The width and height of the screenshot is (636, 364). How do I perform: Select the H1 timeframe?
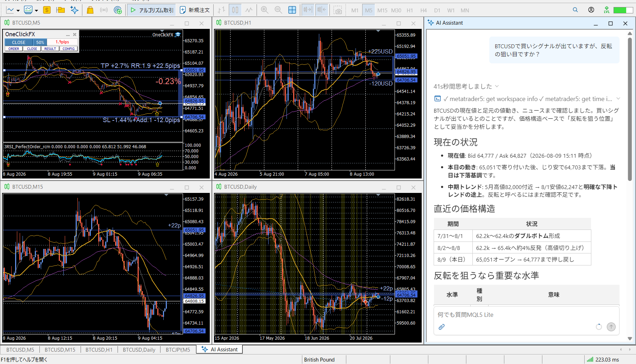coord(410,11)
